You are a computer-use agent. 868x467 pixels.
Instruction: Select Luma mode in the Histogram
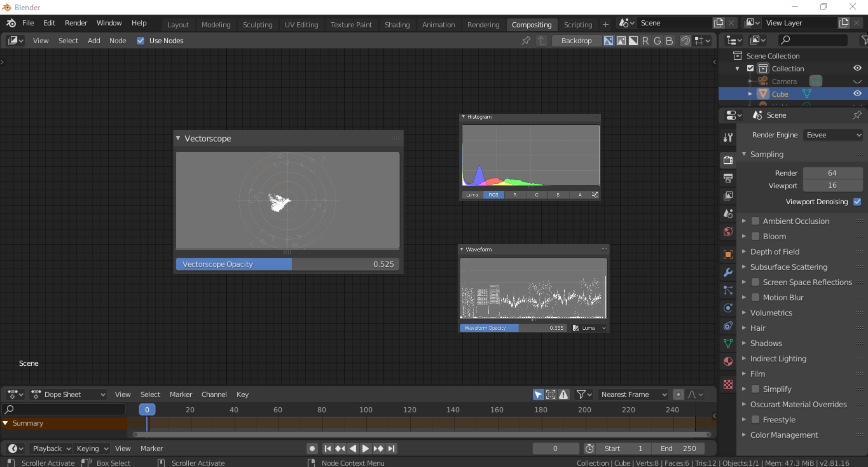(472, 195)
